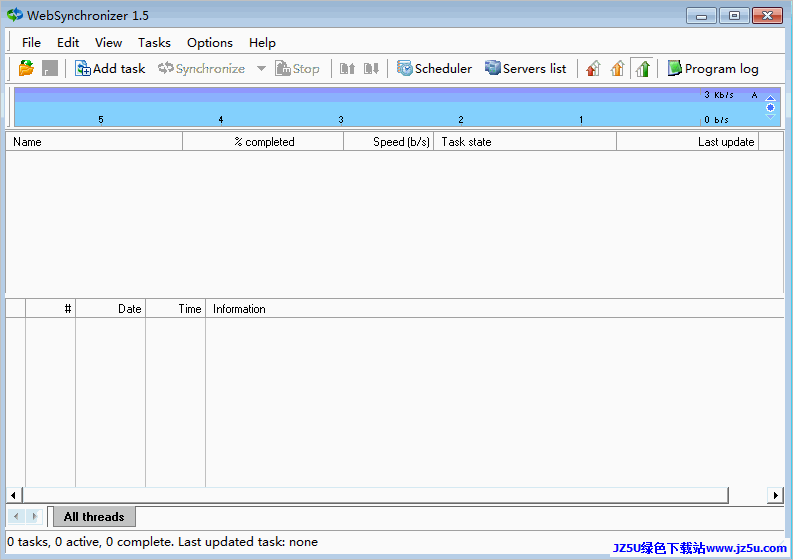Select the orange arrow speed mode icon

(618, 68)
